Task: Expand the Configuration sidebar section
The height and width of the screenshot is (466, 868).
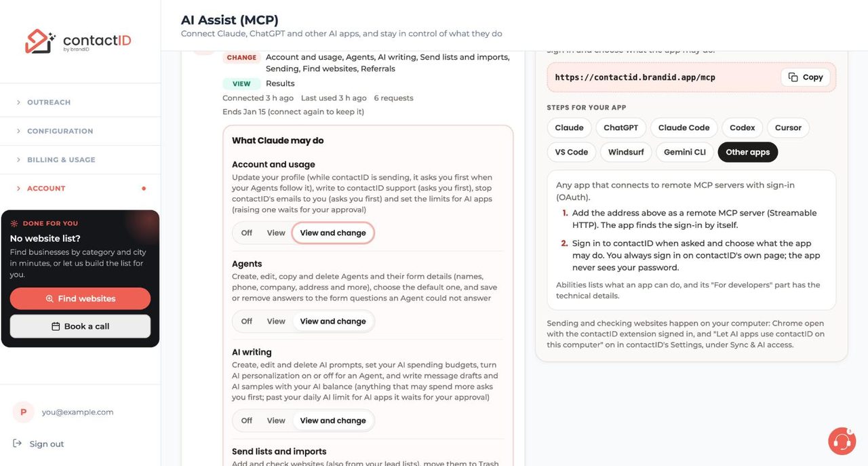Action: coord(80,131)
